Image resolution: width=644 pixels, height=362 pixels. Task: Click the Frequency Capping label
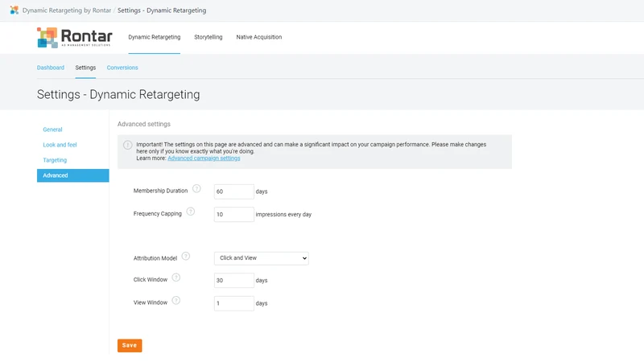coord(157,213)
